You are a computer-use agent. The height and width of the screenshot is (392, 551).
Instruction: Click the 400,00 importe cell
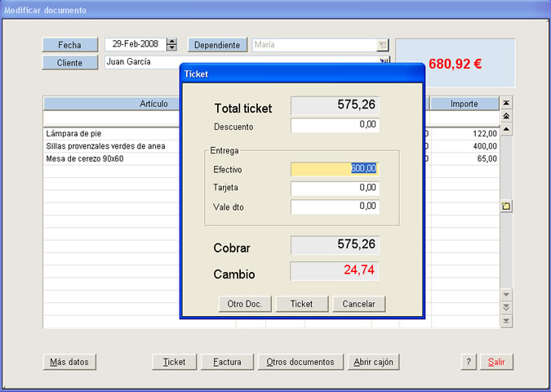[x=465, y=146]
